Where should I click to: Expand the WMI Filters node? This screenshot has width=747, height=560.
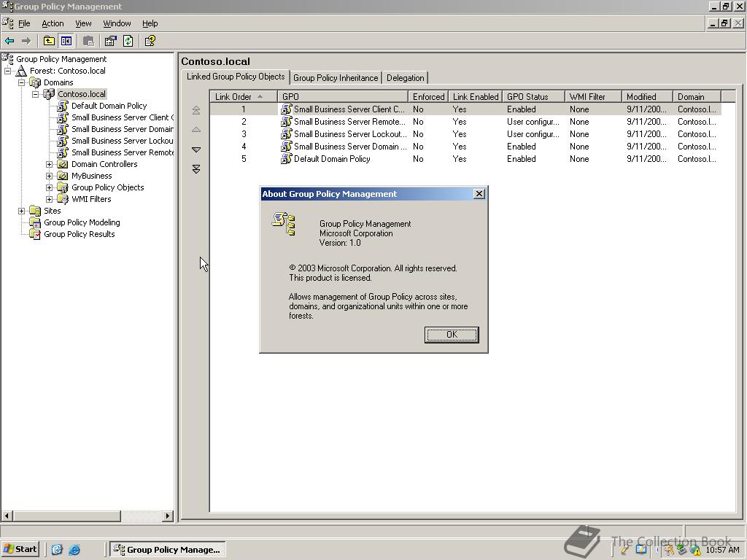click(x=49, y=199)
